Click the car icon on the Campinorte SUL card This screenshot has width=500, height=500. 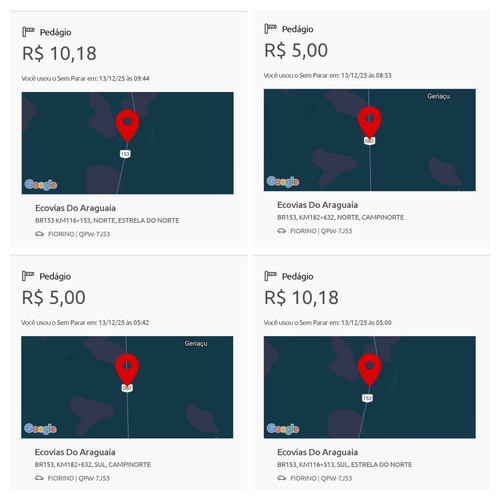click(39, 478)
